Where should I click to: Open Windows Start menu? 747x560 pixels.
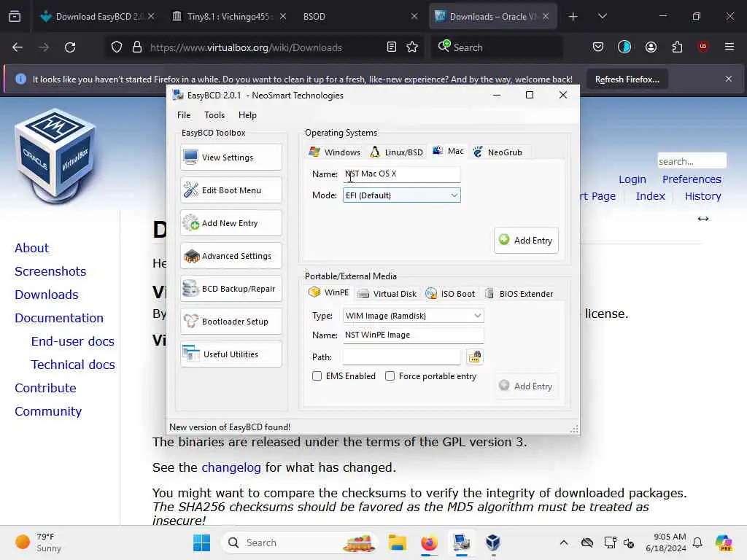point(201,542)
